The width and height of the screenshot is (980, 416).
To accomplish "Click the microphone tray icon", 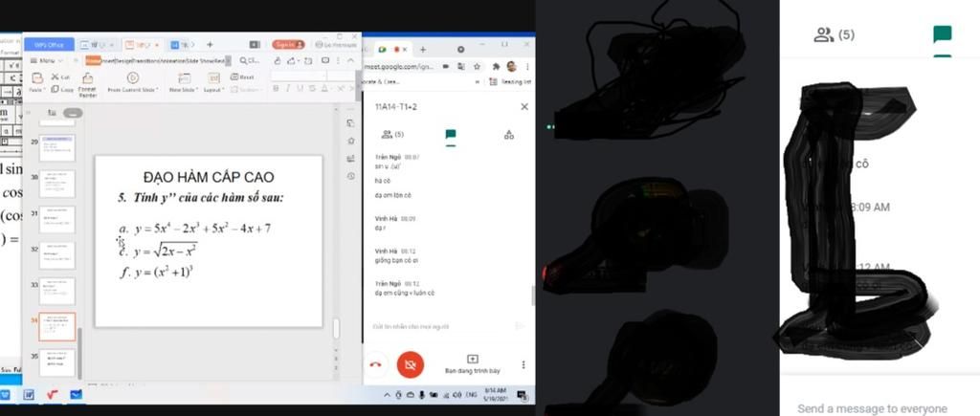I will 422,395.
